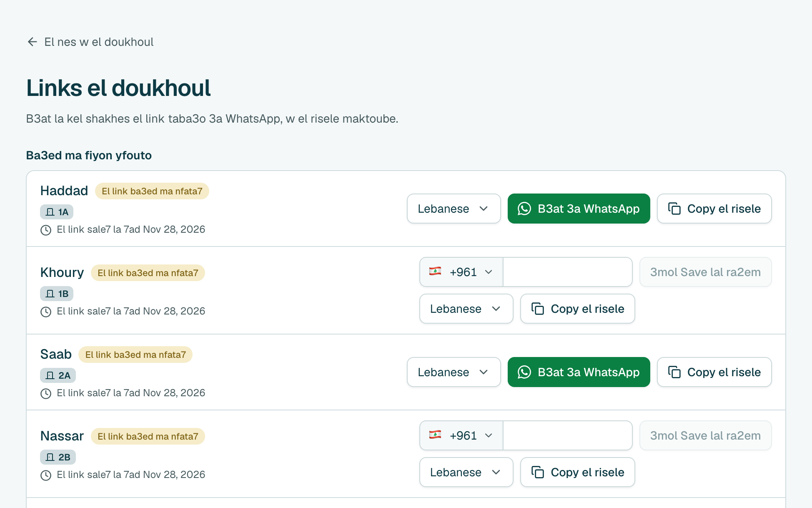This screenshot has height=508, width=812.
Task: Click 3mol Save lal ra2em for Nassar
Action: point(705,435)
